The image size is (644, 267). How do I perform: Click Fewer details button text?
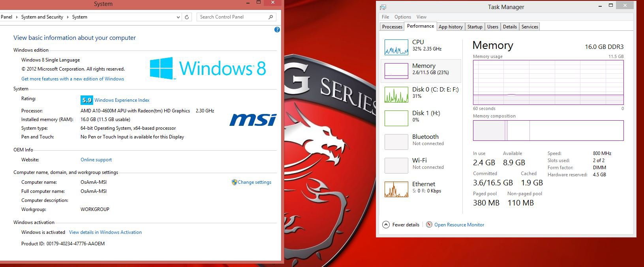(406, 225)
